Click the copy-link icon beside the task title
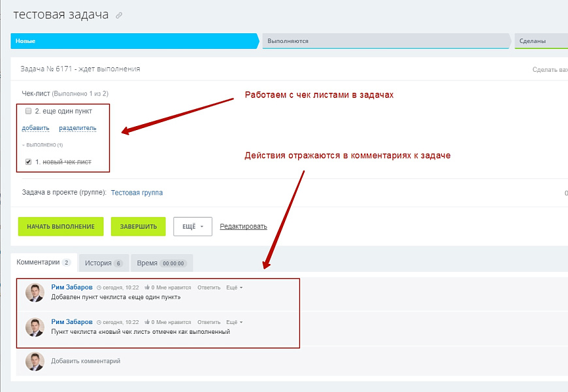This screenshot has height=392, width=568. (x=119, y=16)
